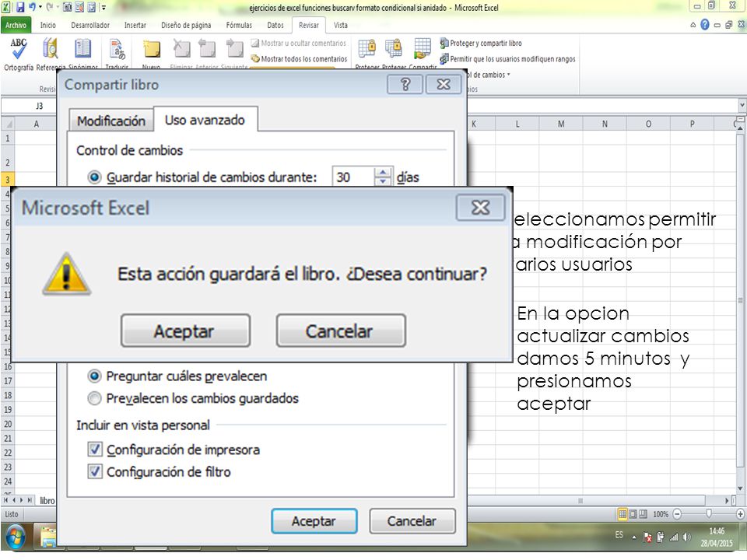Decrease days with the spinner down arrow
Viewport: 747px width, 560px height.
(383, 181)
